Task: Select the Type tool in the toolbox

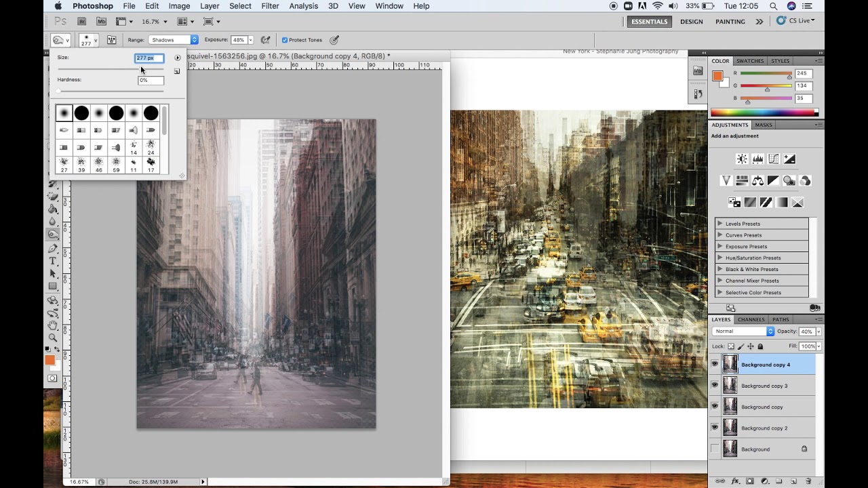Action: [53, 261]
